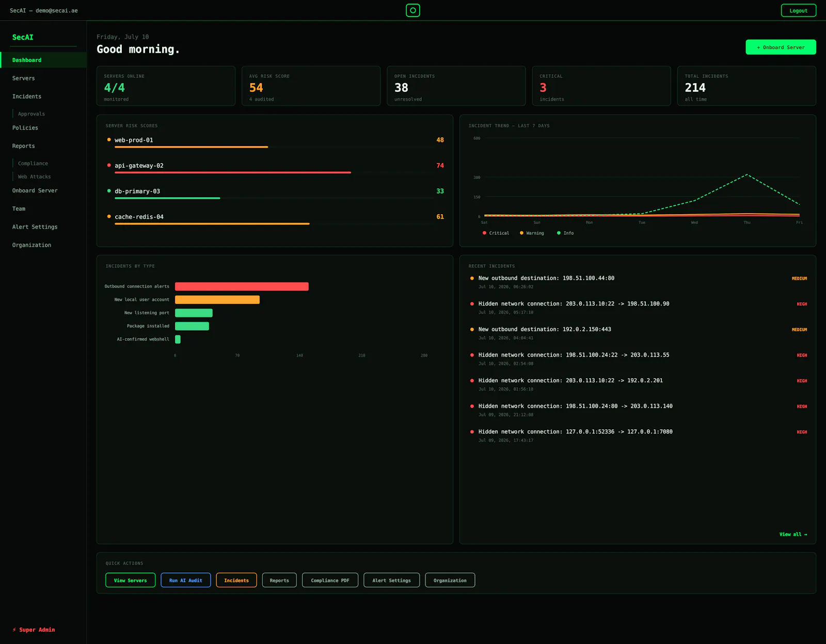
Task: Click the Servers Online 4/4 card
Action: tap(166, 86)
